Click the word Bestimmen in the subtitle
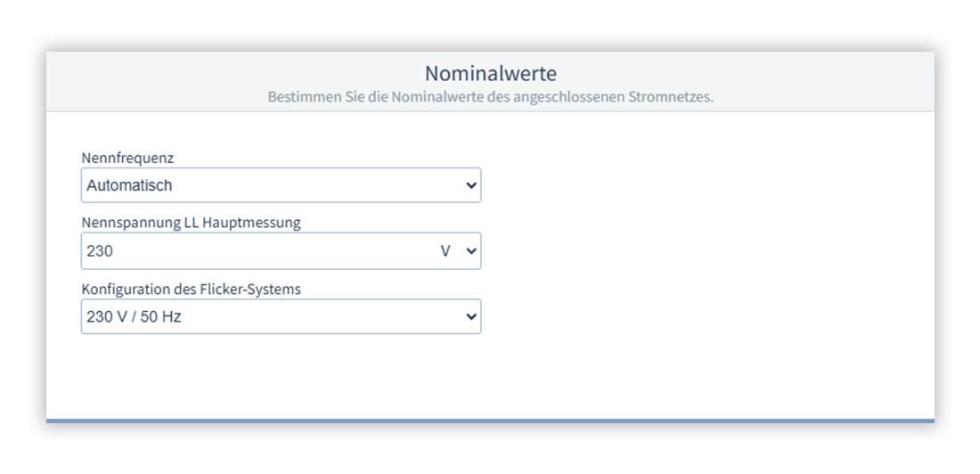The image size is (980, 474). (x=299, y=95)
